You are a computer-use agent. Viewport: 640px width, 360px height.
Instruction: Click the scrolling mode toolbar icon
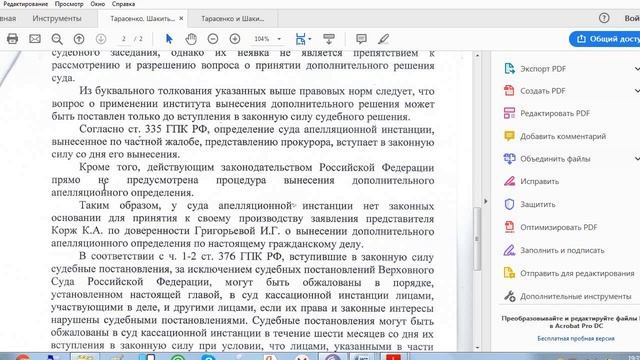[329, 39]
